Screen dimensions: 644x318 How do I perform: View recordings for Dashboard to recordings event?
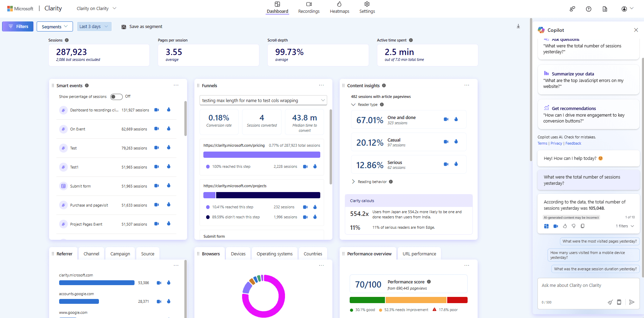156,110
